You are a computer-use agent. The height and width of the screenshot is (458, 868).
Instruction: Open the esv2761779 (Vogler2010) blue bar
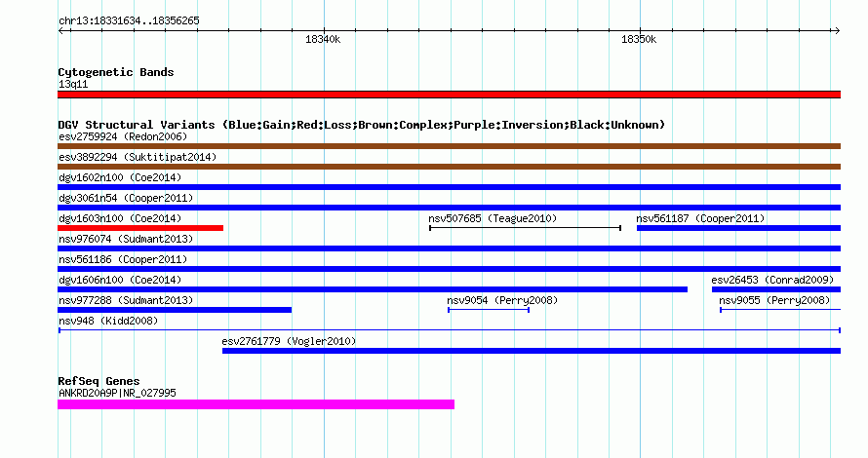[532, 351]
